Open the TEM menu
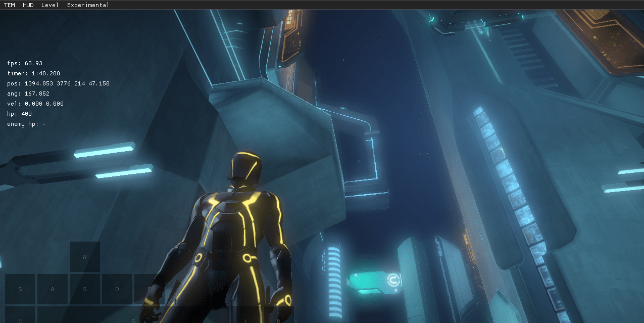644x323 pixels. click(9, 5)
